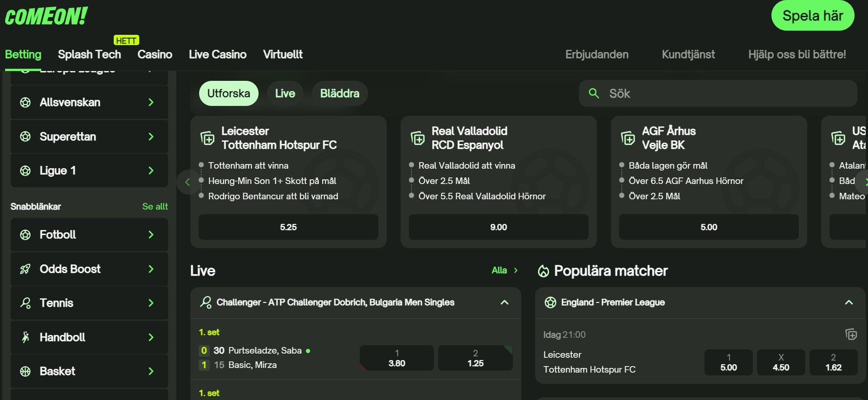The height and width of the screenshot is (400, 868).
Task: Select the Bläddra filter tab
Action: [339, 93]
